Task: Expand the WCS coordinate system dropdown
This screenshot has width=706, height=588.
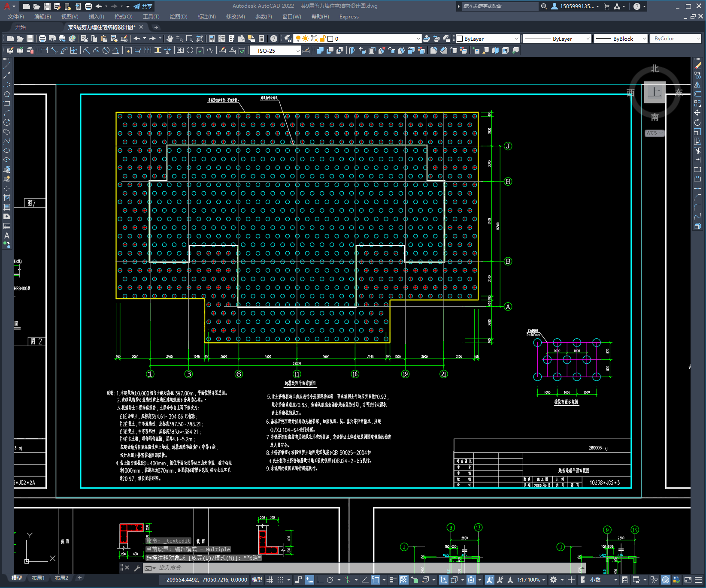Action: pyautogui.click(x=654, y=133)
